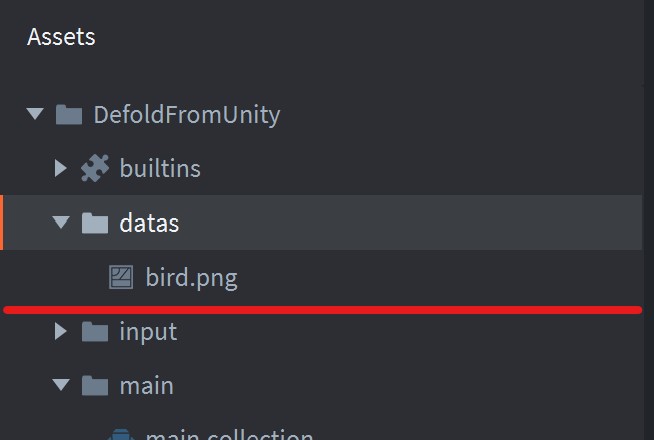Select the main folder name
The image size is (654, 440).
click(146, 386)
